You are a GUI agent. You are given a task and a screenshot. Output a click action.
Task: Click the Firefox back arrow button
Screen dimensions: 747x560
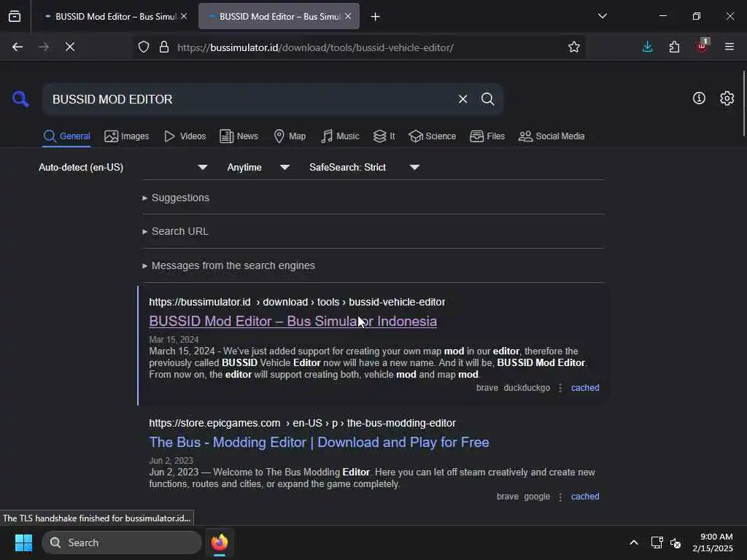point(18,47)
